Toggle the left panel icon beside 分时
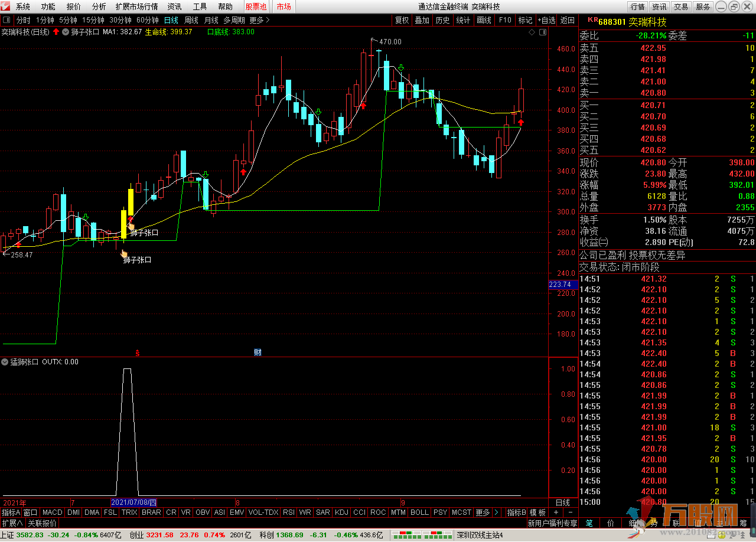 pos(6,20)
